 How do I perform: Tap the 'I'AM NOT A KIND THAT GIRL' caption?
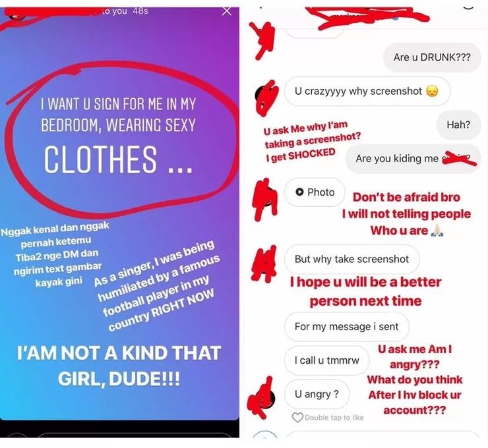pyautogui.click(x=119, y=366)
